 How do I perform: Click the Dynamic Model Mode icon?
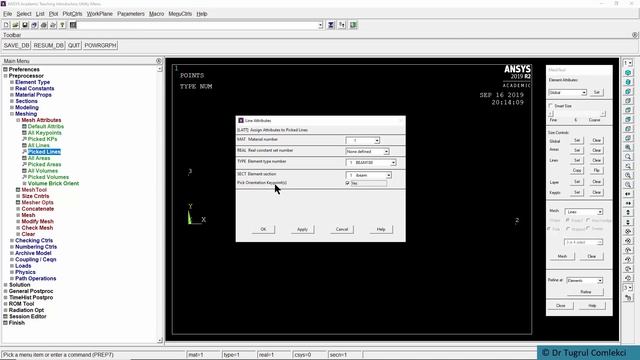[628, 298]
